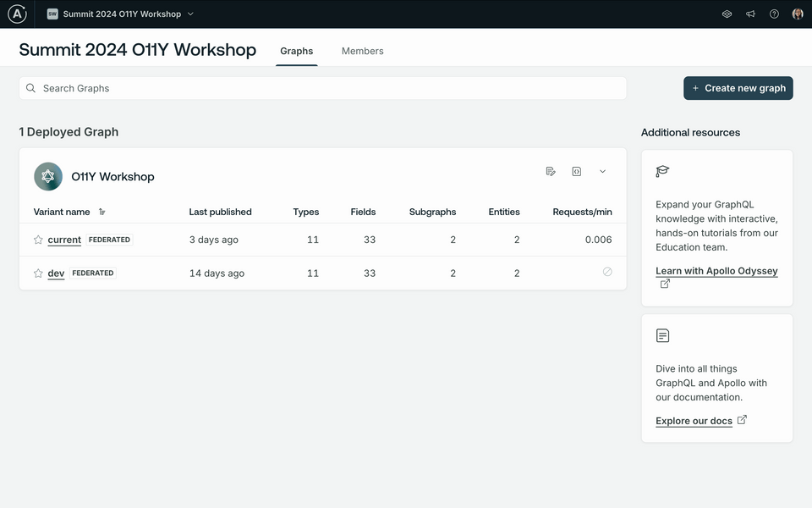Click '3 days ago' in current row

coord(213,240)
